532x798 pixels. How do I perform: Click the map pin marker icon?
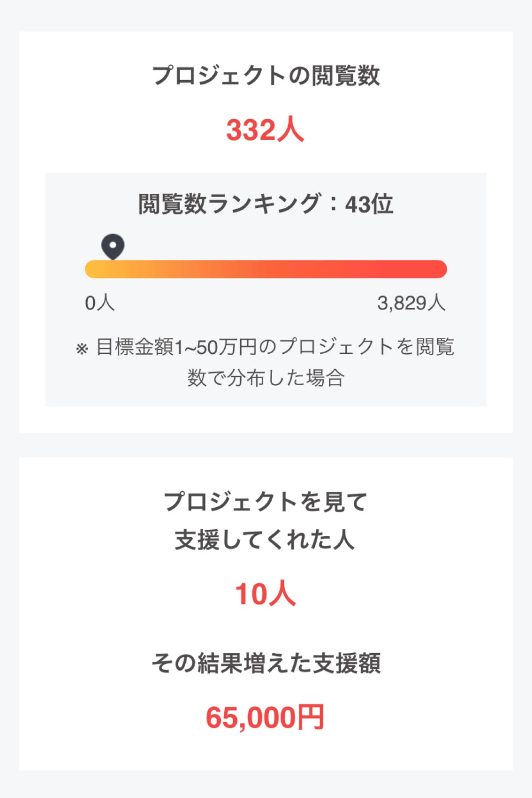[113, 246]
